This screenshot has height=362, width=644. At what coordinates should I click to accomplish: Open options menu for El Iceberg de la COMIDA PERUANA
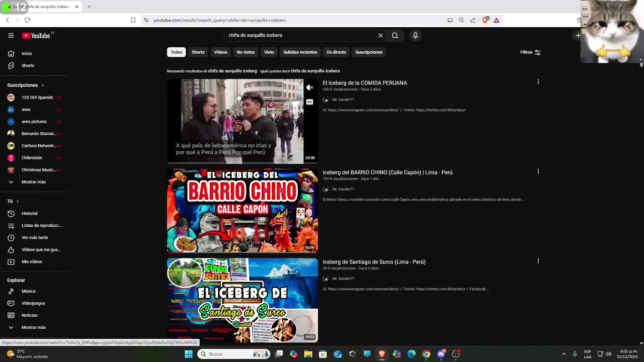pos(538,82)
